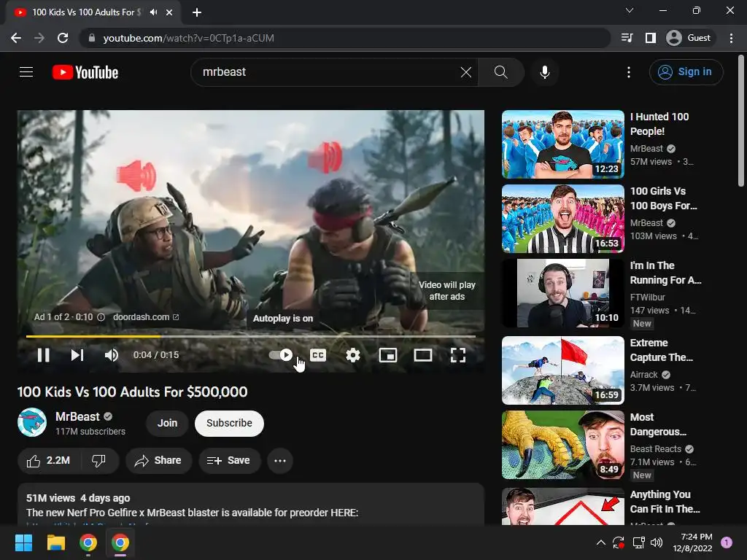Screen dimensions: 747x560
Task: Open Chrome side panel icon
Action: [x=650, y=38]
